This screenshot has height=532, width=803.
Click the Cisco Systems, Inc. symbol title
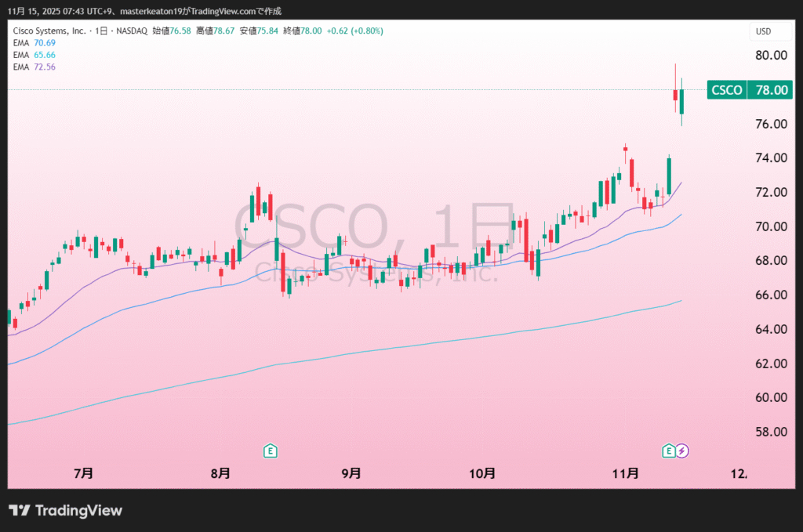point(49,31)
